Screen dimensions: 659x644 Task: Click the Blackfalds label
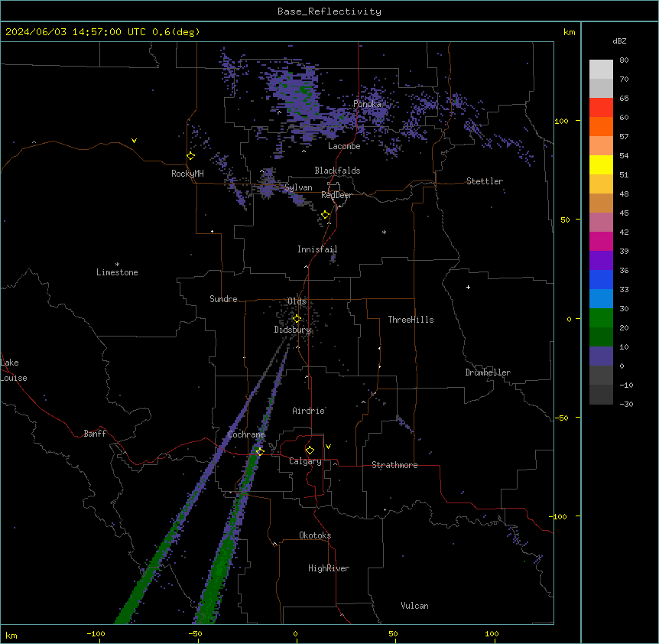coord(337,171)
